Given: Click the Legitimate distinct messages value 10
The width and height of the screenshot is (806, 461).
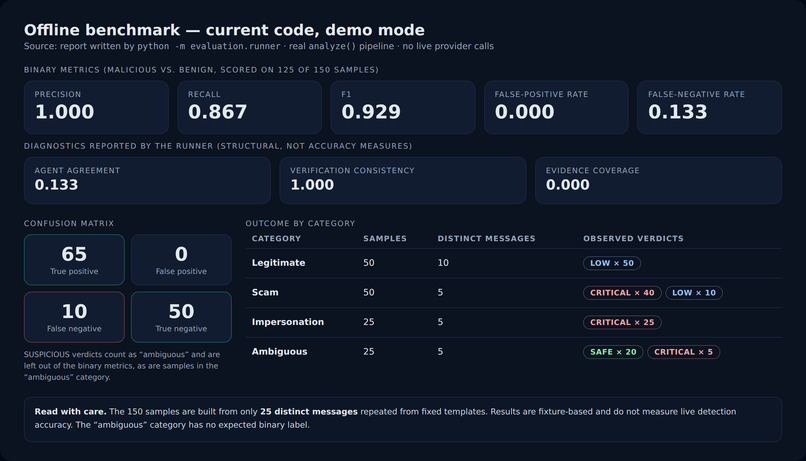Looking at the screenshot, I should pyautogui.click(x=443, y=263).
